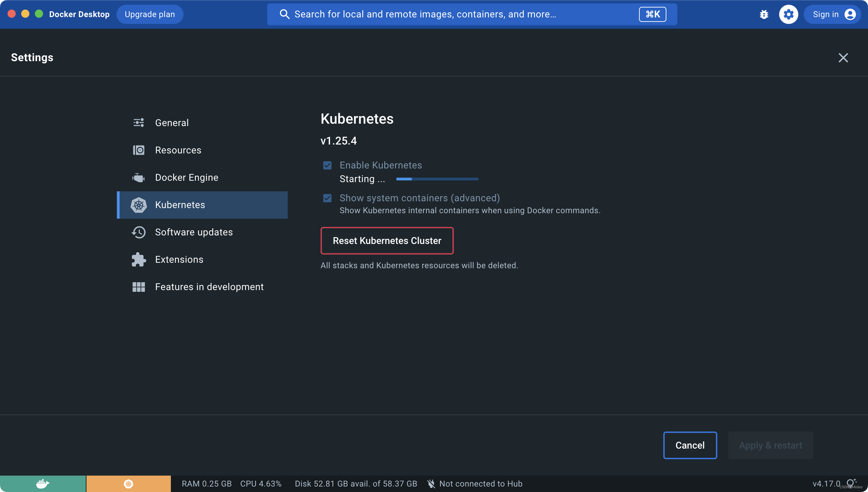Close the Settings panel with X

click(843, 58)
